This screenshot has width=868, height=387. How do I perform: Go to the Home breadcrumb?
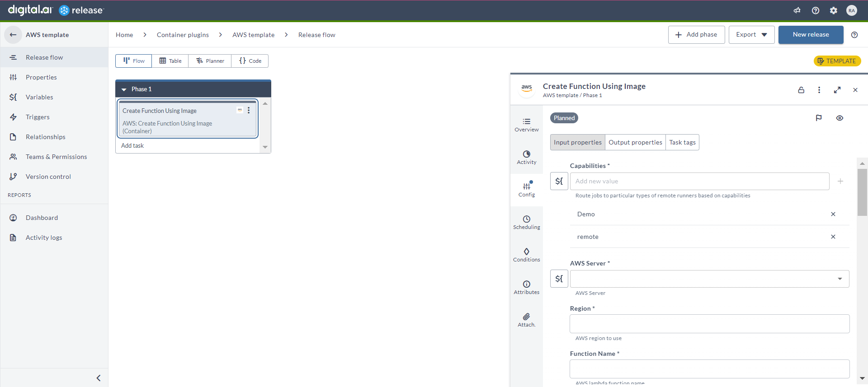[124, 35]
